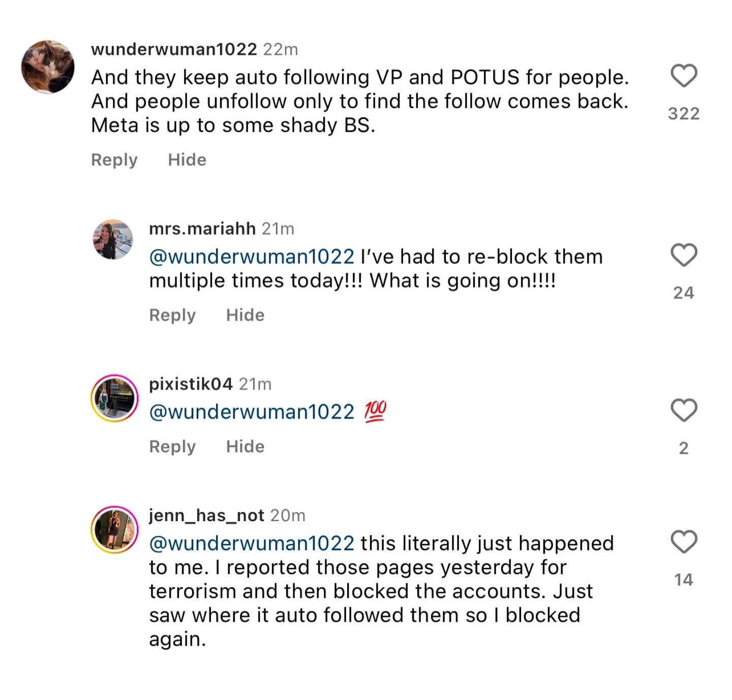Open wunderwuman1022's cat profile picture
732x700 pixels.
click(x=48, y=67)
